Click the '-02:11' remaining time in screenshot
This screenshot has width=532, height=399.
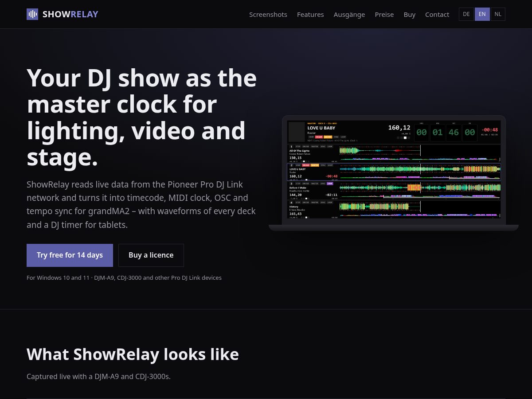[331, 195]
